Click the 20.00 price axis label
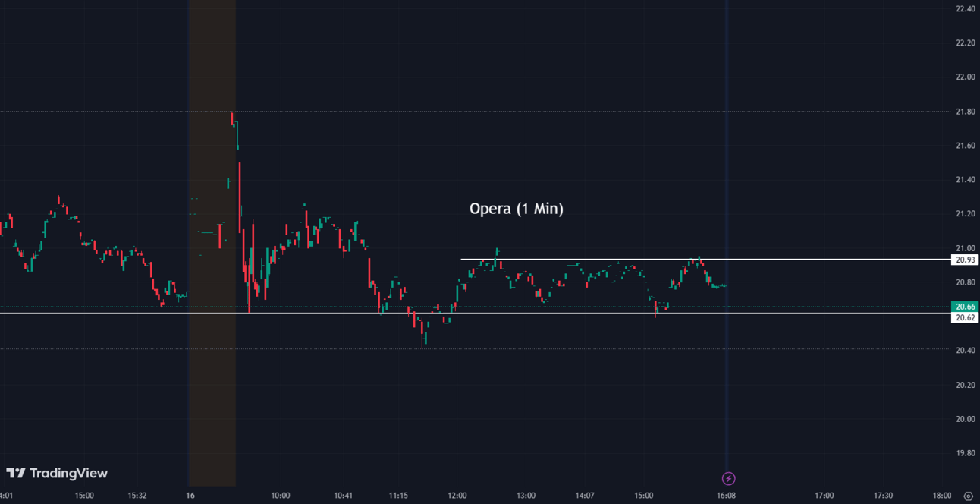 point(966,419)
